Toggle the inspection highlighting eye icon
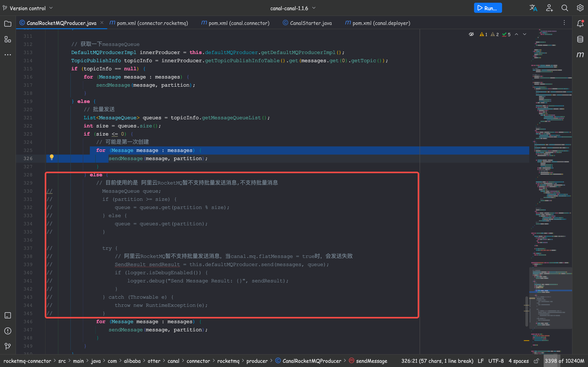588x367 pixels. coord(471,34)
